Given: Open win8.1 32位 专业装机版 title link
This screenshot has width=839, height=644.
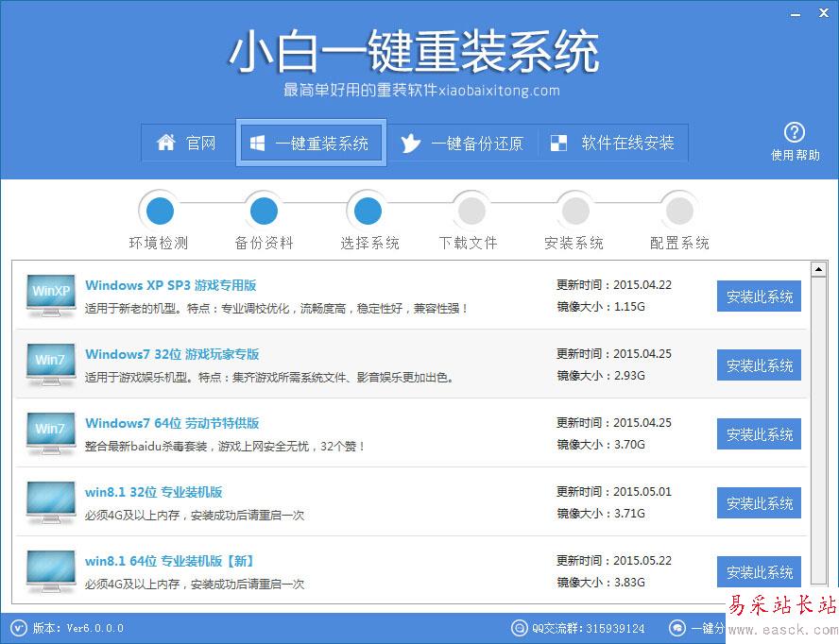Looking at the screenshot, I should [154, 492].
